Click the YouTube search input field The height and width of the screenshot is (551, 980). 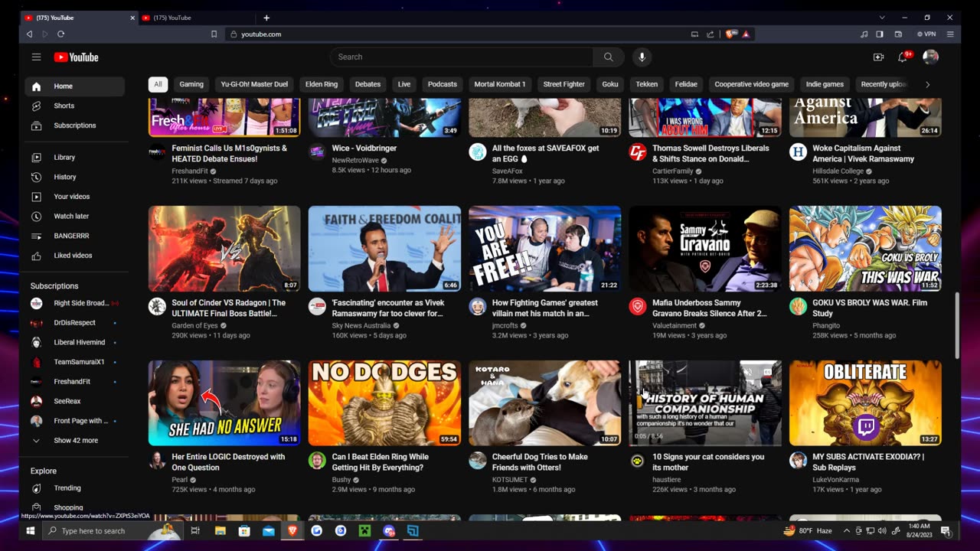point(462,57)
